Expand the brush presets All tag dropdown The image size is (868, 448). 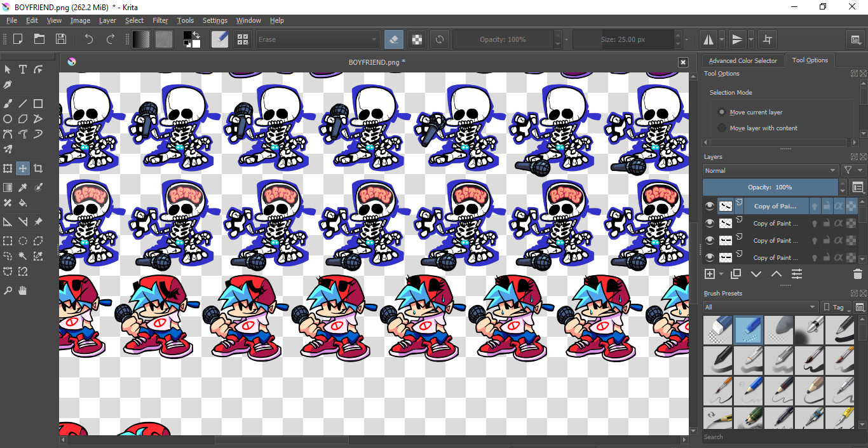pos(760,307)
